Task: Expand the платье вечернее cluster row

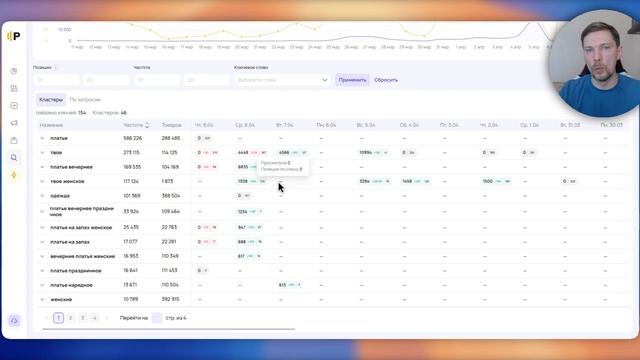Action: pos(42,167)
